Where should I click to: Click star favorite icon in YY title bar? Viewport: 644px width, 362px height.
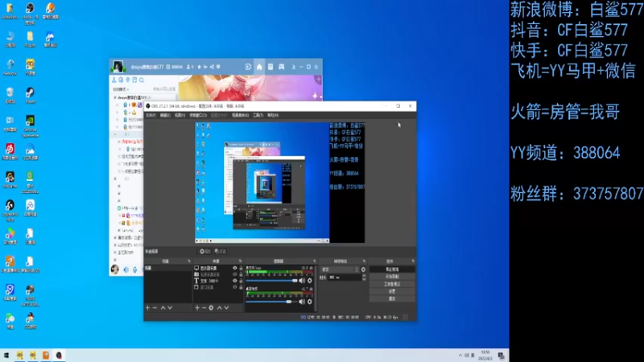pyautogui.click(x=199, y=67)
